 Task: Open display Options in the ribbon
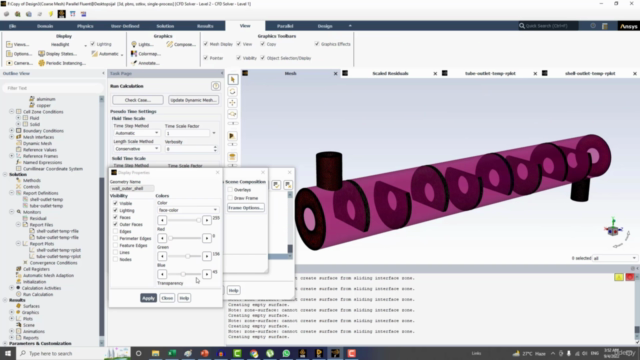[x=19, y=53]
